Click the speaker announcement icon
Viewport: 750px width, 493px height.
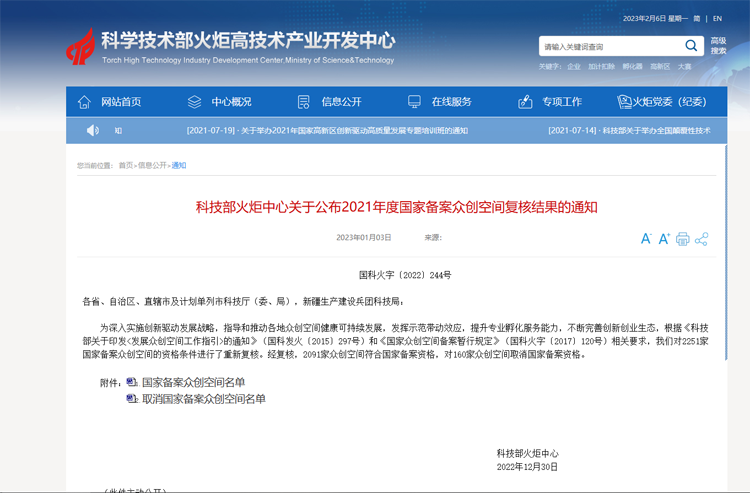(x=93, y=131)
